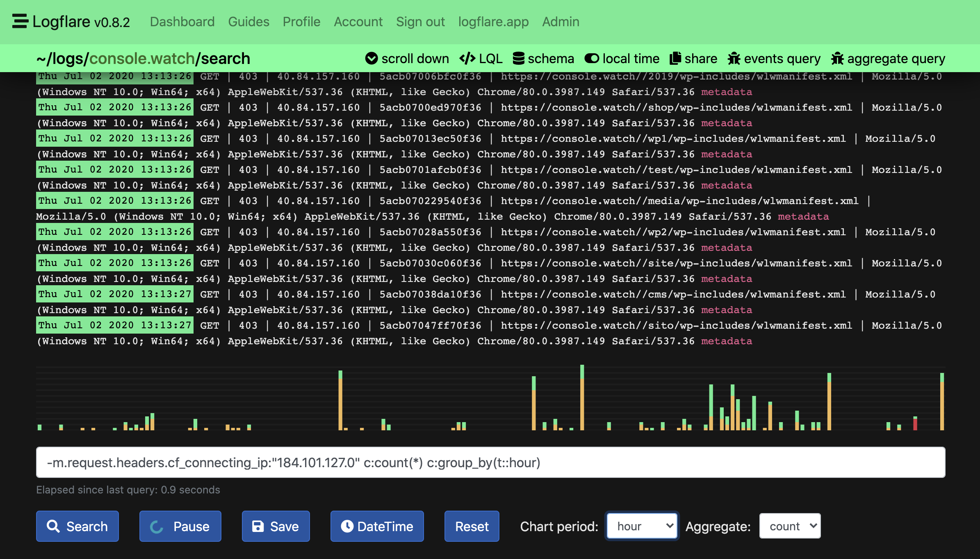980x559 pixels.
Task: Click the clock icon on DateTime button
Action: pos(347,526)
